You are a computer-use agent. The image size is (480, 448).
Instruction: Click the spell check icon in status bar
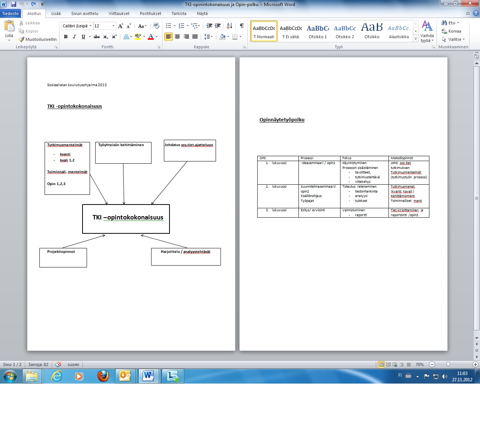click(58, 364)
